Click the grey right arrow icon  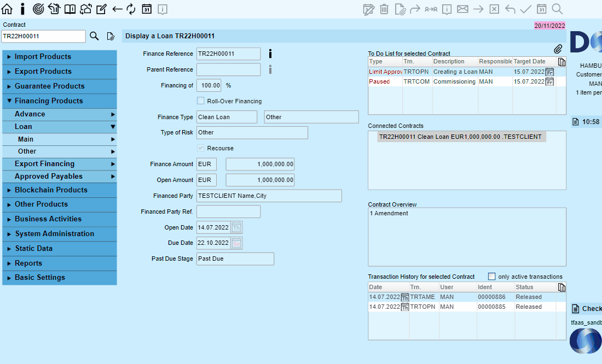tap(478, 9)
